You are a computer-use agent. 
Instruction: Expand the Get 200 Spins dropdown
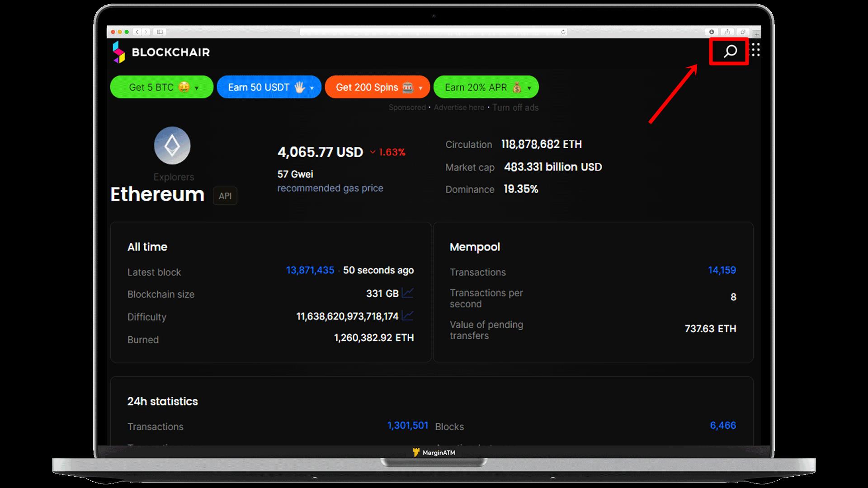tap(377, 87)
